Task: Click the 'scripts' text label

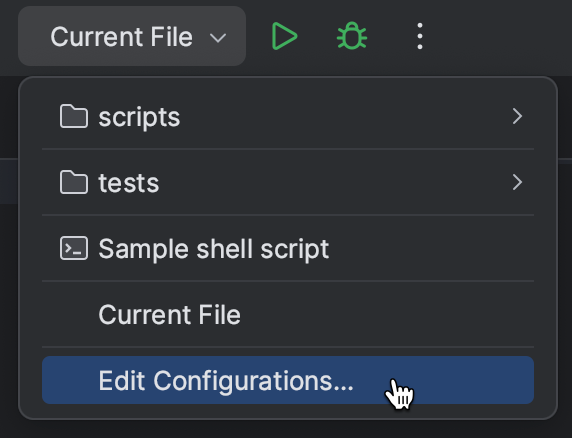Action: point(139,117)
